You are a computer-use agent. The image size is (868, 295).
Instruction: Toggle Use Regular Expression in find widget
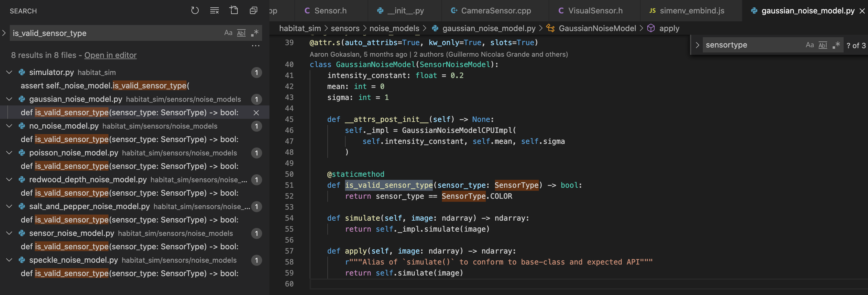point(836,45)
